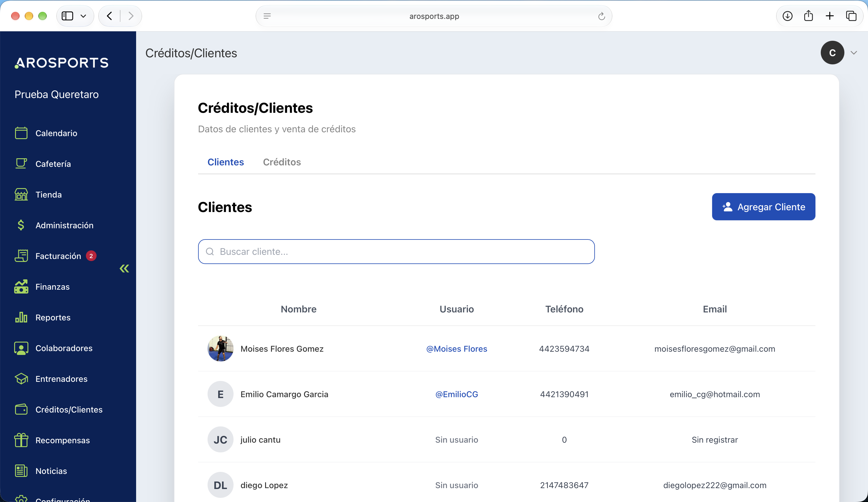Click the arosports.app address bar

[x=434, y=16]
